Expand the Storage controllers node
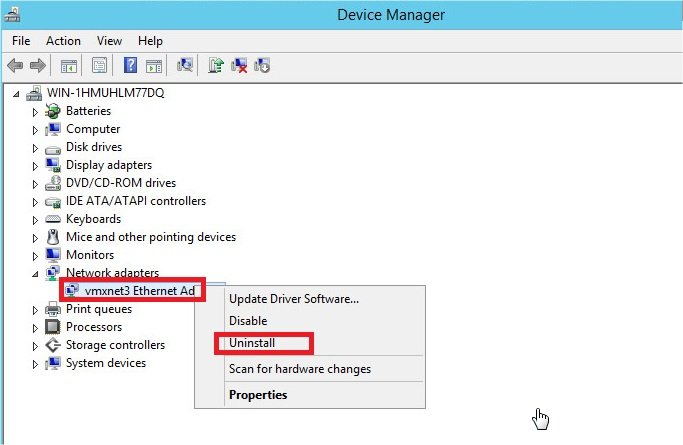683x445 pixels. coord(34,345)
